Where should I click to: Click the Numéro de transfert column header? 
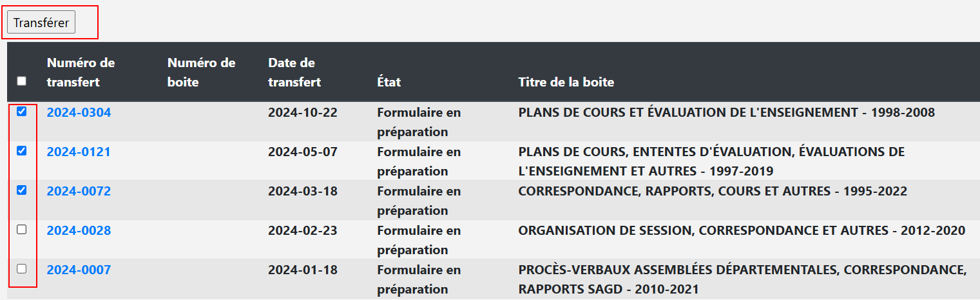(x=81, y=72)
